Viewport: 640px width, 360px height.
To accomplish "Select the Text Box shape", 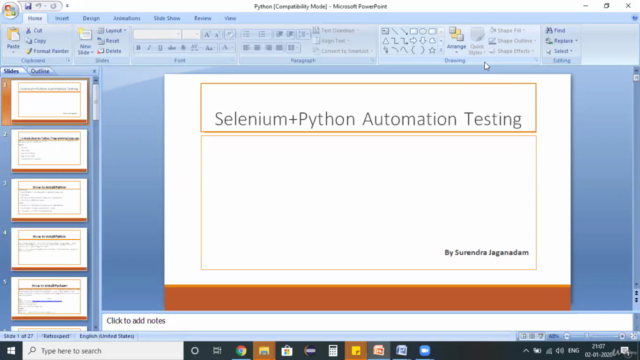I will click(385, 31).
